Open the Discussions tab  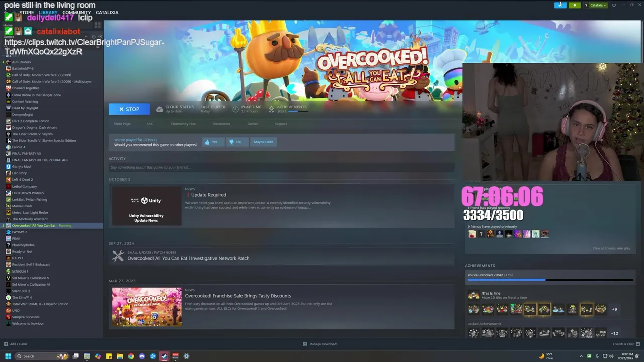coord(221,124)
